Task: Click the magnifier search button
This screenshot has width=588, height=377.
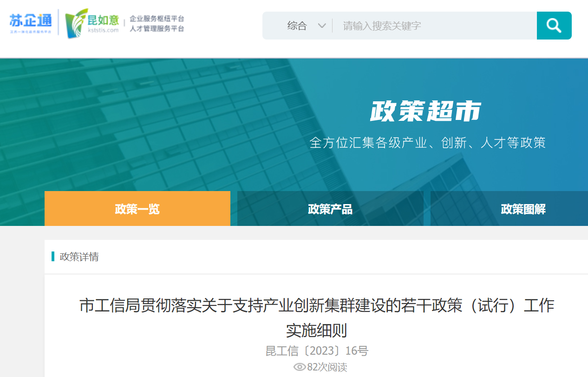Action: [x=554, y=26]
